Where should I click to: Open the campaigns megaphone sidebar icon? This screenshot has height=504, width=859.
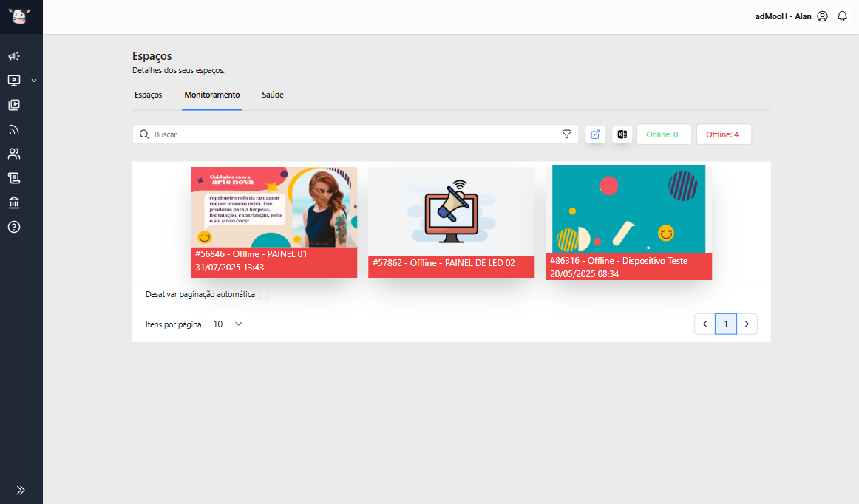point(14,56)
